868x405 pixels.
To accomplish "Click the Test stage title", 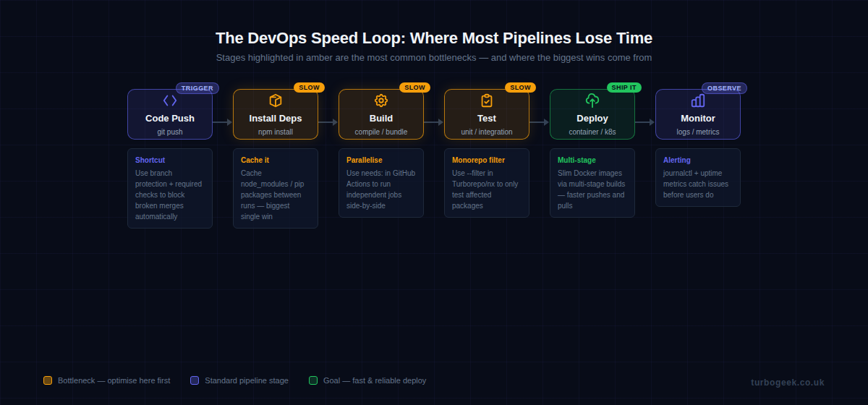I will (x=487, y=119).
